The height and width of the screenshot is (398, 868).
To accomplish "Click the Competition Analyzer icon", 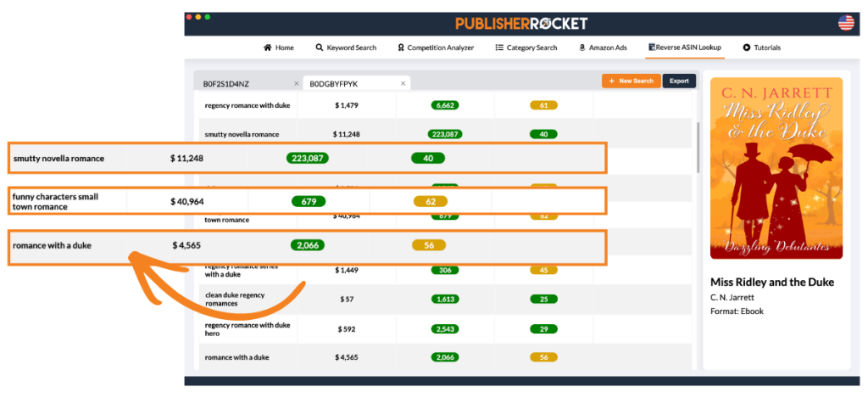I will point(401,48).
